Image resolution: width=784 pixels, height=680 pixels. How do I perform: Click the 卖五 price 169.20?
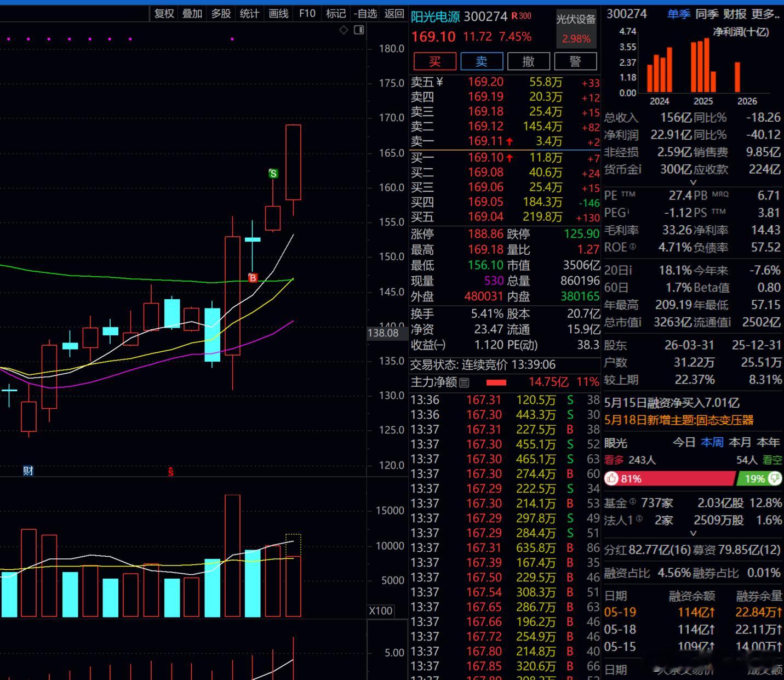coord(485,82)
